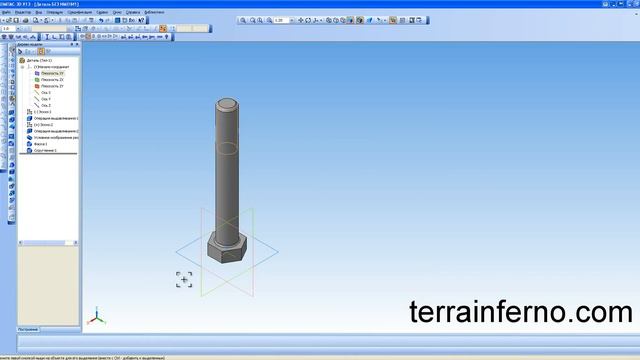Open the scale value dropdown arrow
Screen dimensions: 640x360
(x=291, y=20)
